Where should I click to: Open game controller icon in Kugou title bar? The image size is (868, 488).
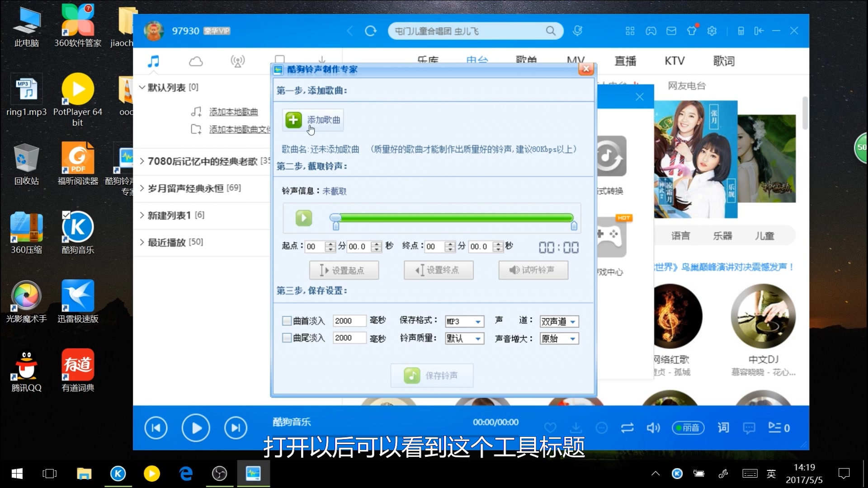651,31
